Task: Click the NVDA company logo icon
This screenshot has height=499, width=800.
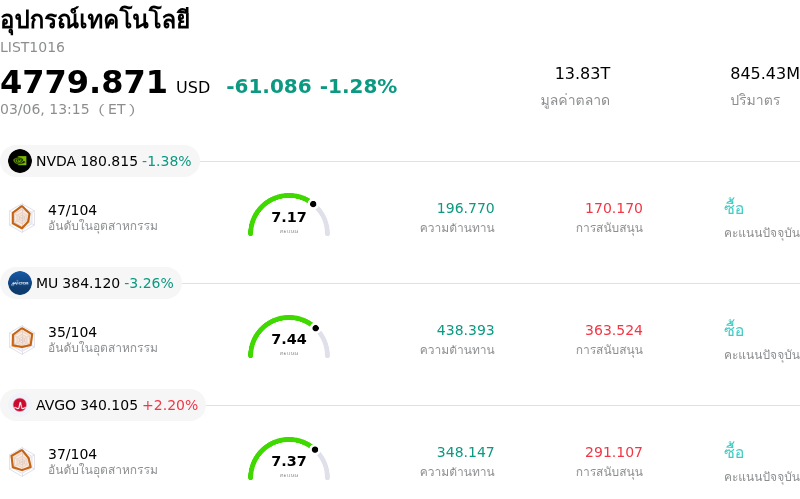Action: [x=20, y=161]
